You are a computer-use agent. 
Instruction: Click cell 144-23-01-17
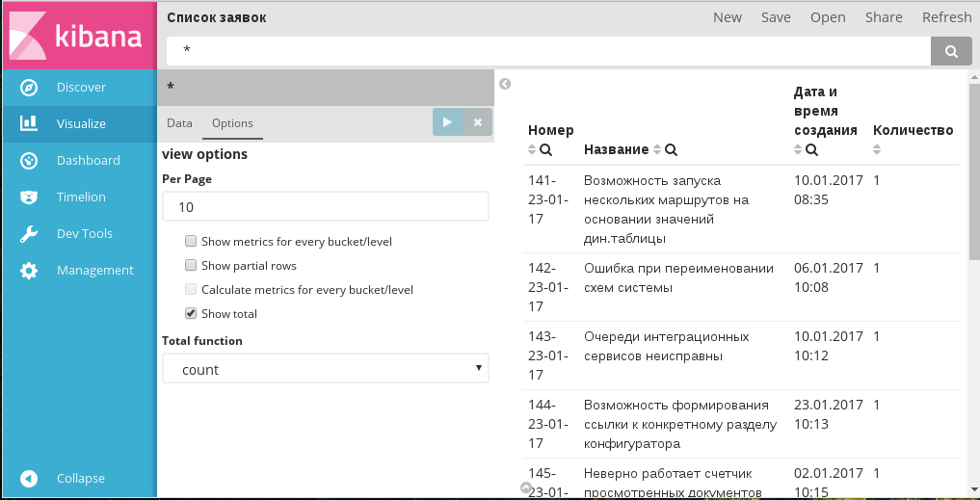548,425
